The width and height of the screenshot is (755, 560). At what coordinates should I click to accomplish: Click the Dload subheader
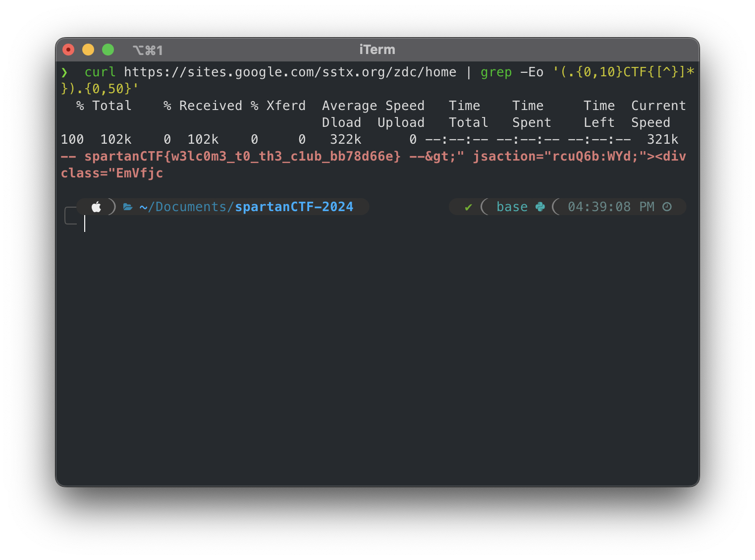(341, 122)
